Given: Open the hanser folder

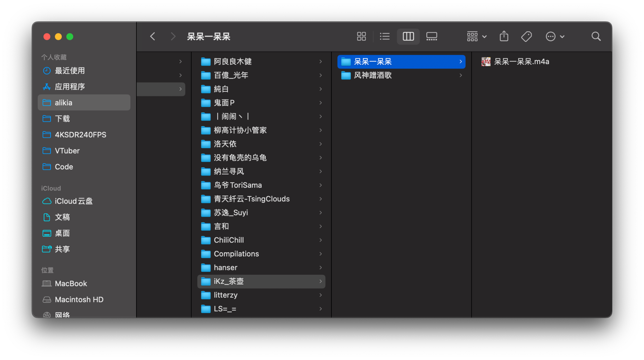Looking at the screenshot, I should (225, 267).
